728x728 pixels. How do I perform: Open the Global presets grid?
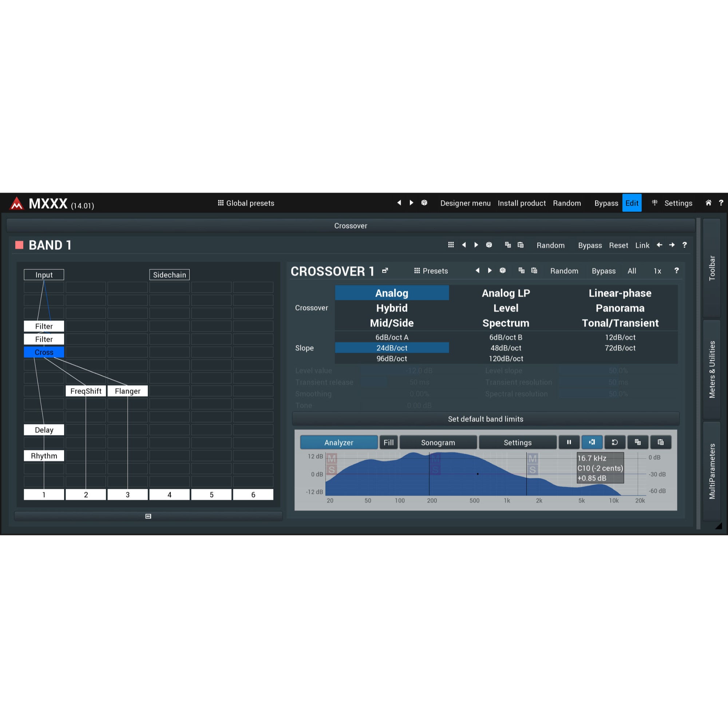click(246, 203)
